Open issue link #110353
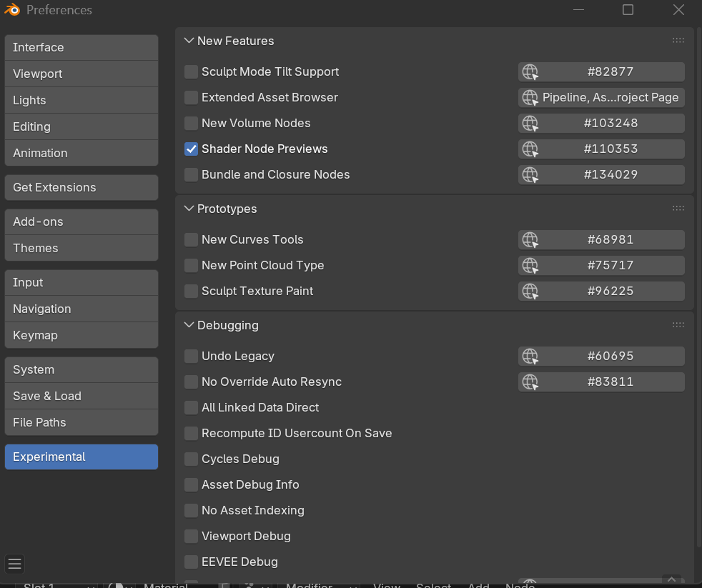 [x=601, y=149]
